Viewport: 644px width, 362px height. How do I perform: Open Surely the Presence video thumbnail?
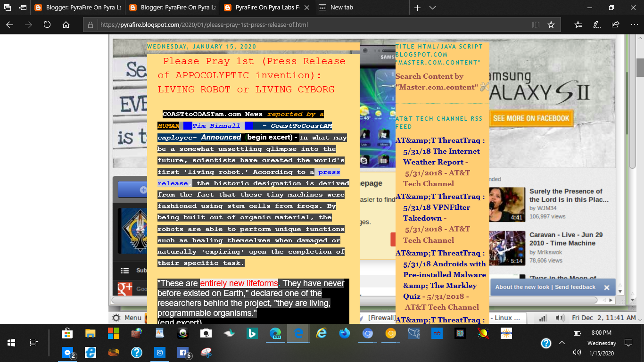click(x=507, y=205)
